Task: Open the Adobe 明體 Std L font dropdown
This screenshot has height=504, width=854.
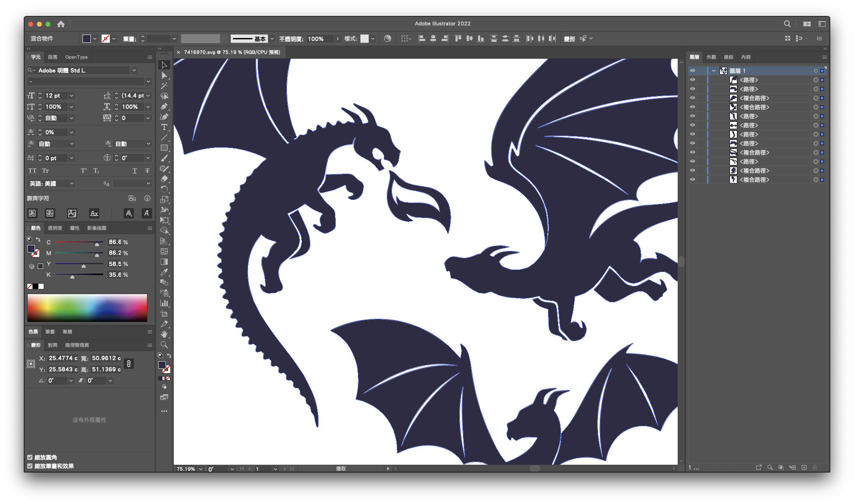Action: click(134, 70)
